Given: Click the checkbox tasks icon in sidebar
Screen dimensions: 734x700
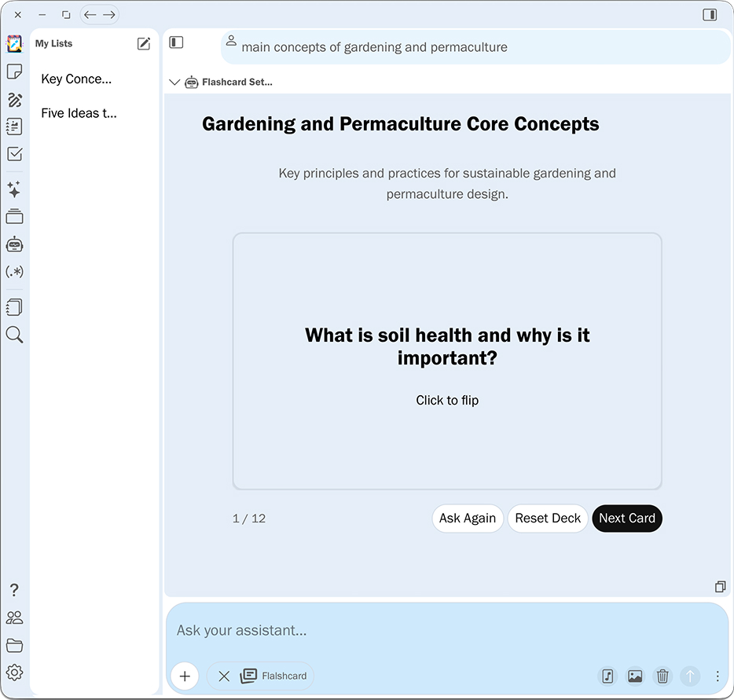Looking at the screenshot, I should pos(14,154).
